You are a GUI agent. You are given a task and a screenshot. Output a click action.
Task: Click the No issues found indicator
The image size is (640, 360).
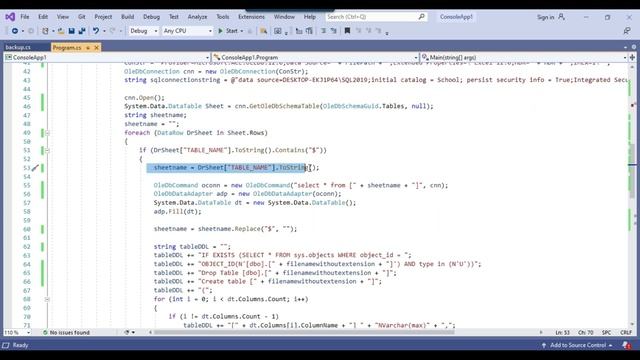(66, 333)
